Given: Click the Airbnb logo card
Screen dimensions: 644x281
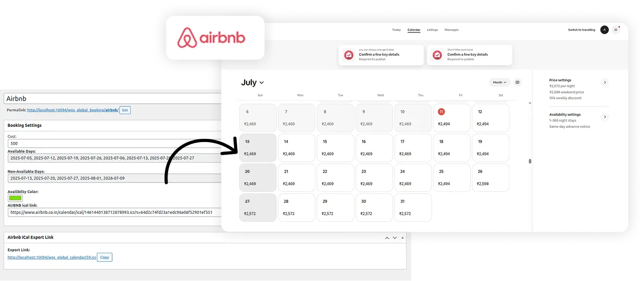Looking at the screenshot, I should [215, 37].
